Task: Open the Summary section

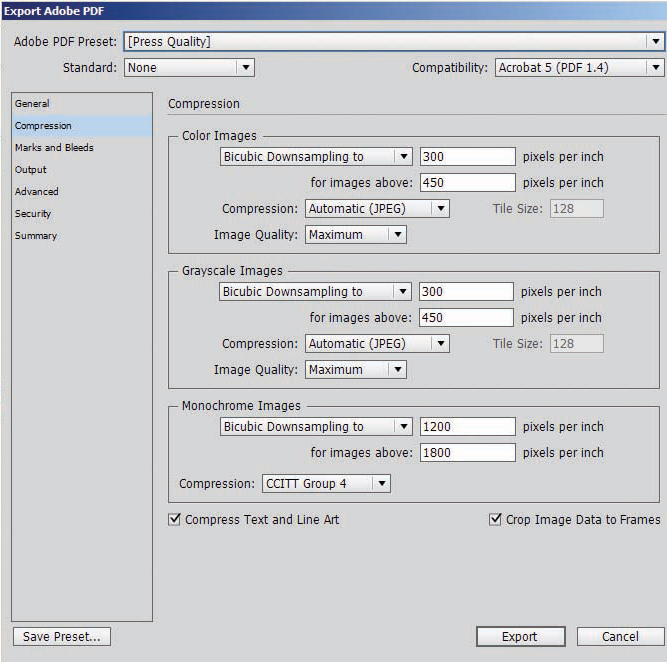Action: [x=36, y=236]
